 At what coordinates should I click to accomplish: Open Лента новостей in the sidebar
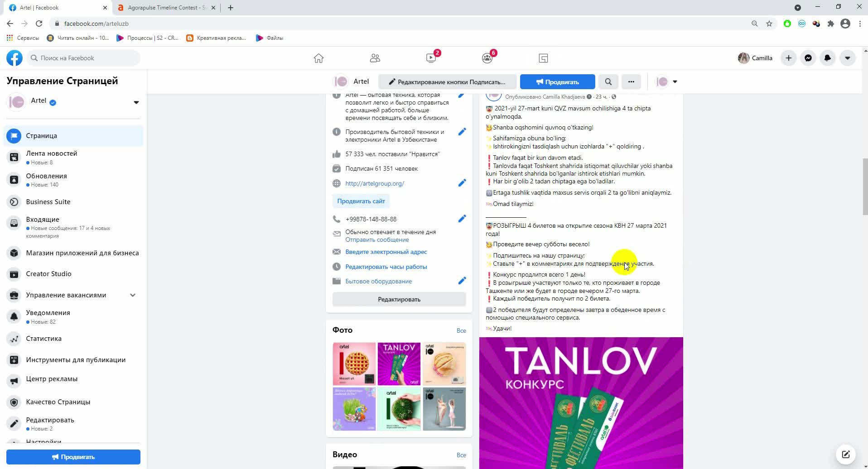point(73,157)
